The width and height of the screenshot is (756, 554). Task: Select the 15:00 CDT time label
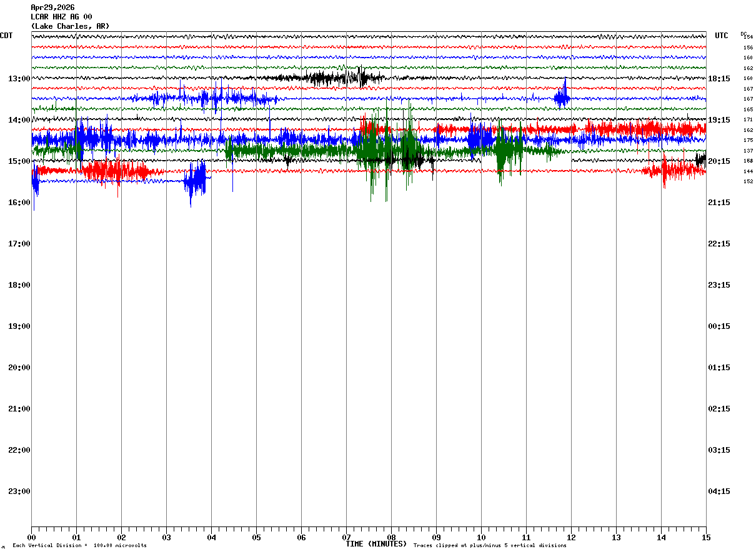coord(19,161)
